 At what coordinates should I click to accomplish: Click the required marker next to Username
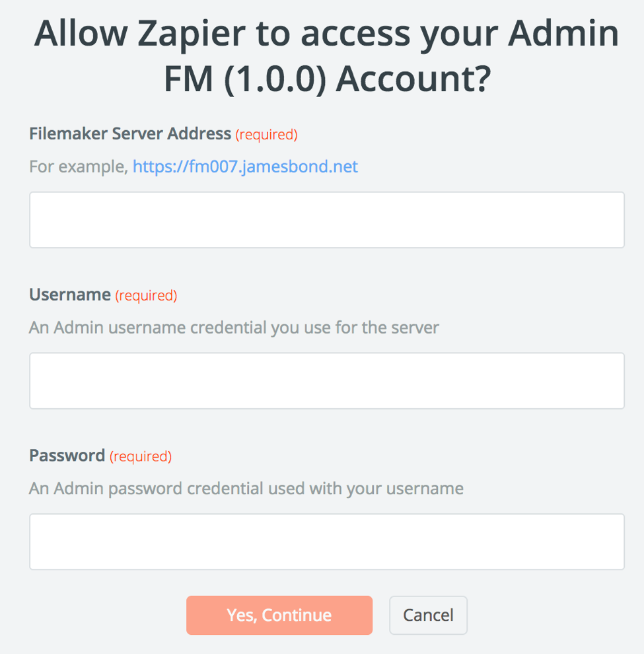146,295
